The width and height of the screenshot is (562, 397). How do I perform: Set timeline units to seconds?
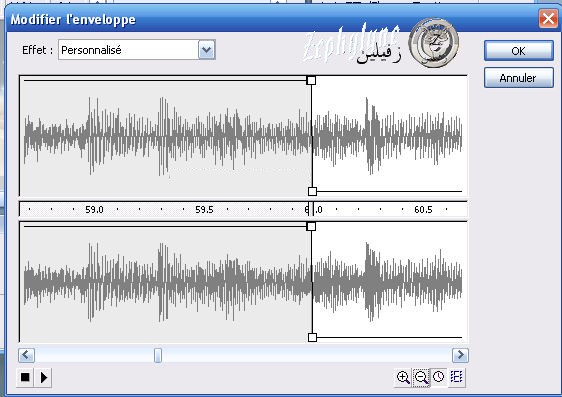(439, 377)
